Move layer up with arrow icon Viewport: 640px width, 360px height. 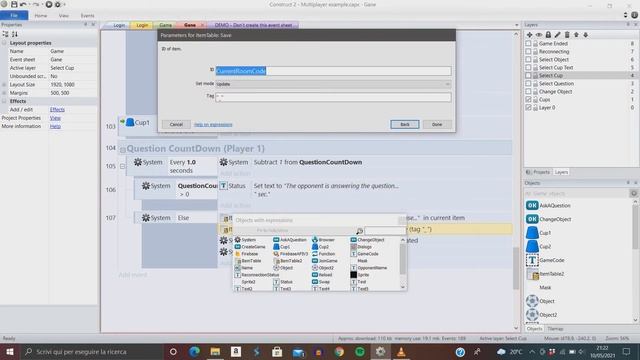click(576, 35)
